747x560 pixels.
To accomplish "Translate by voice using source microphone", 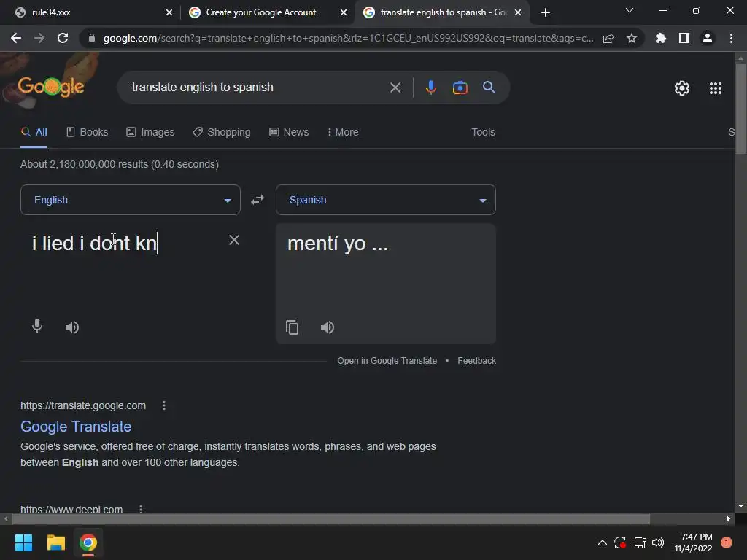I will [x=37, y=326].
